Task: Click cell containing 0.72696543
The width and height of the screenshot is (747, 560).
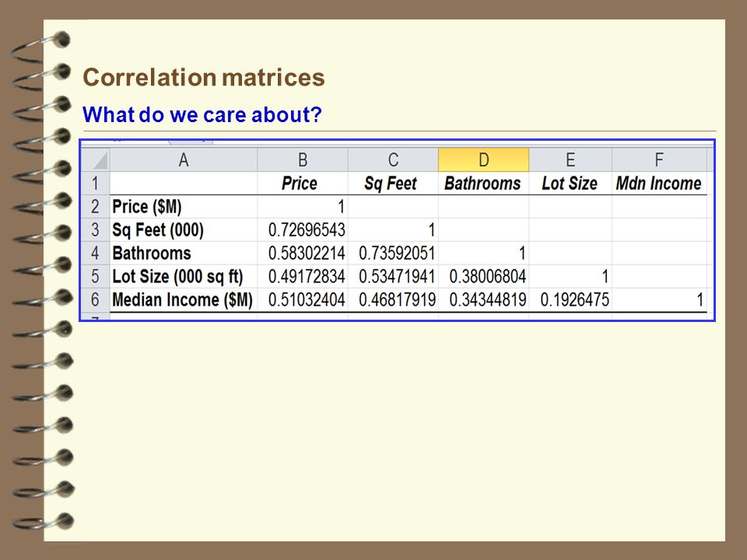Action: 303,230
